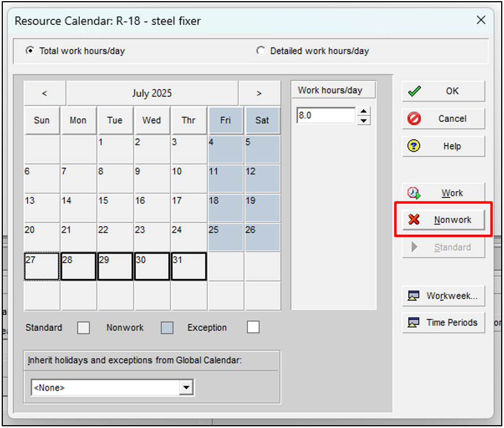Close the Resource Calendar dialog
The width and height of the screenshot is (504, 428).
point(481,20)
